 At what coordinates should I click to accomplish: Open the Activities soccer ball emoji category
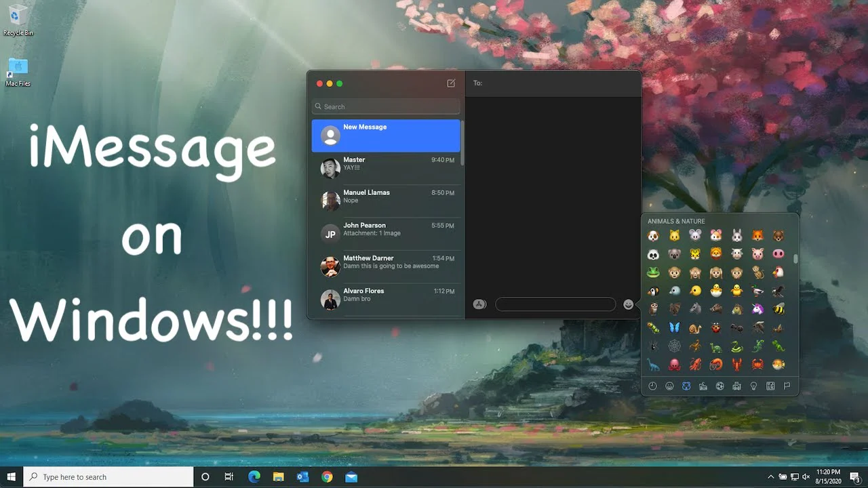tap(720, 386)
